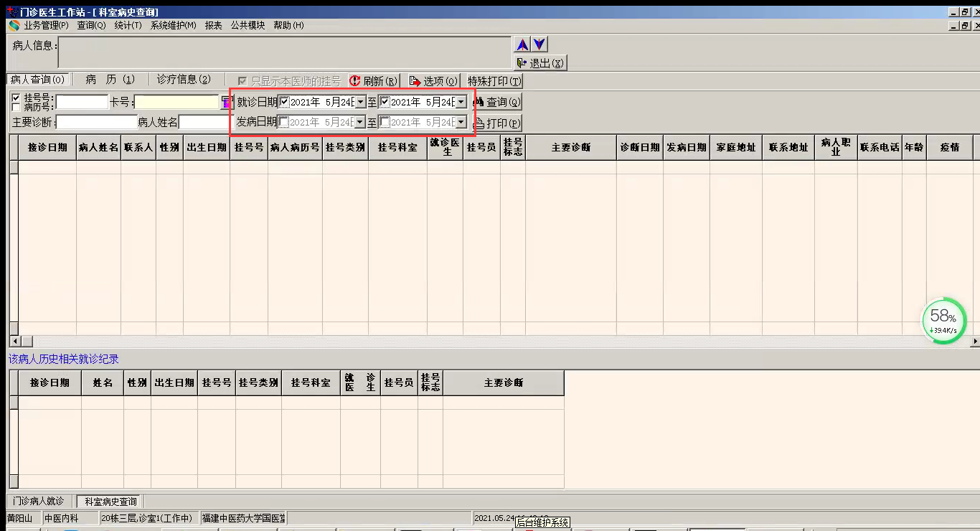This screenshot has width=980, height=531.
Task: Run search with 查询(Q) button
Action: 496,102
